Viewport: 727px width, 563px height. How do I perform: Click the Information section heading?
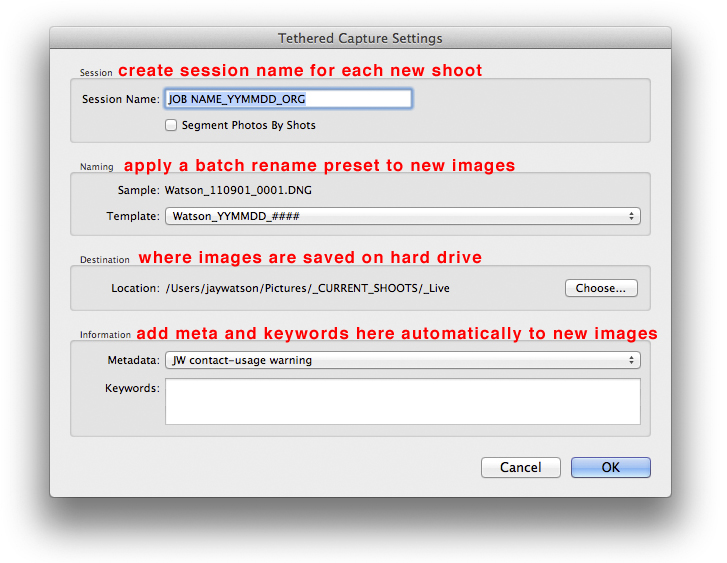click(x=105, y=335)
